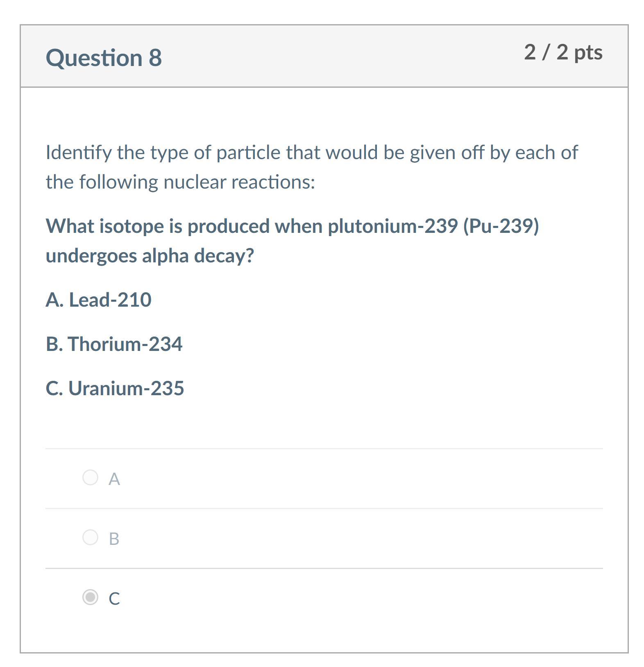Image resolution: width=644 pixels, height=667 pixels.
Task: Click the word "undergoes" in the question
Action: coord(91,256)
